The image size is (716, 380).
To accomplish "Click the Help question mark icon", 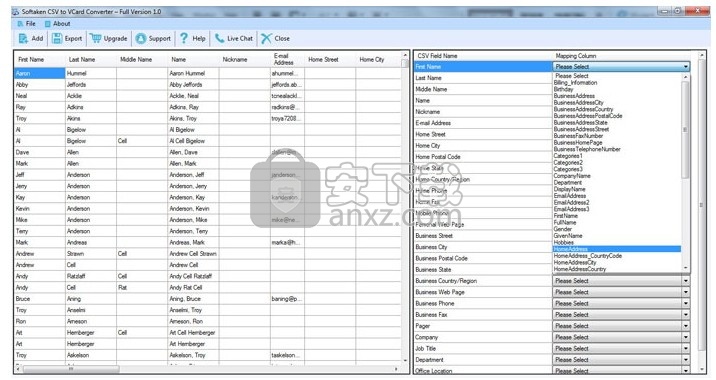I will (184, 38).
